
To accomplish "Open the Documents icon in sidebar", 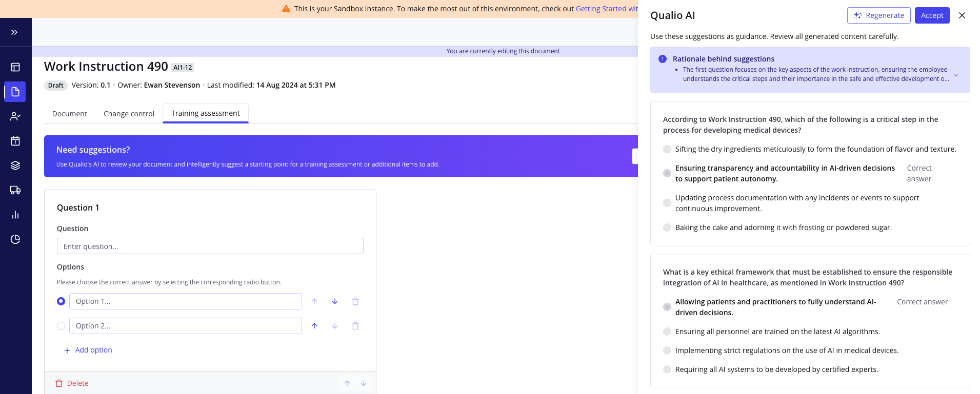I will coord(15,92).
